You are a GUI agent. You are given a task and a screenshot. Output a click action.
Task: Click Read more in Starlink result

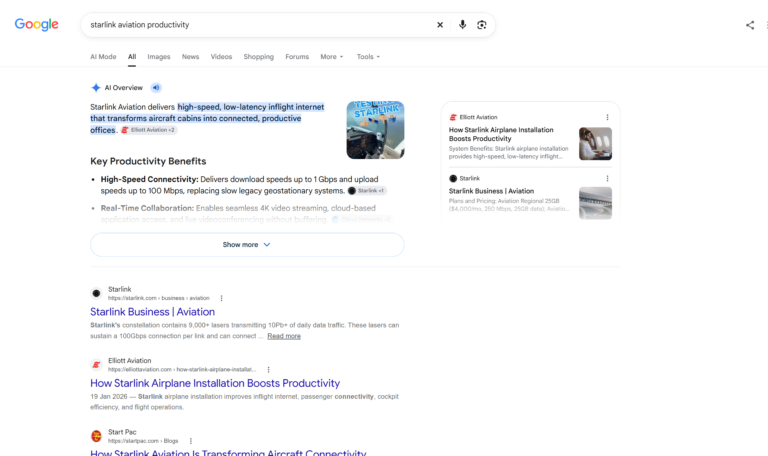click(x=284, y=336)
